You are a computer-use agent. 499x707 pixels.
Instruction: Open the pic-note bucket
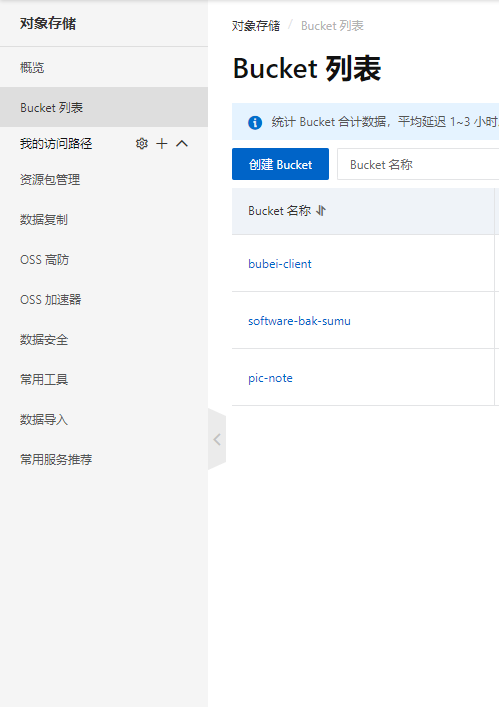pos(270,378)
